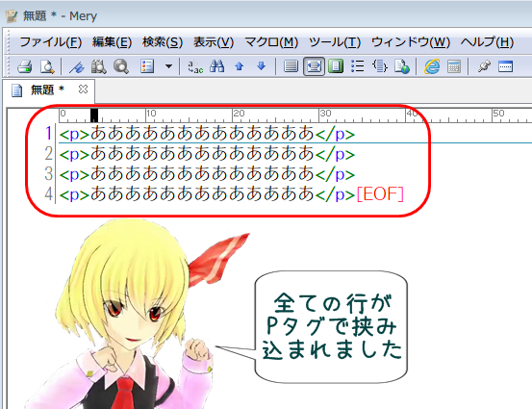Open the 表示(V) menu
This screenshot has height=409, width=532.
214,42
